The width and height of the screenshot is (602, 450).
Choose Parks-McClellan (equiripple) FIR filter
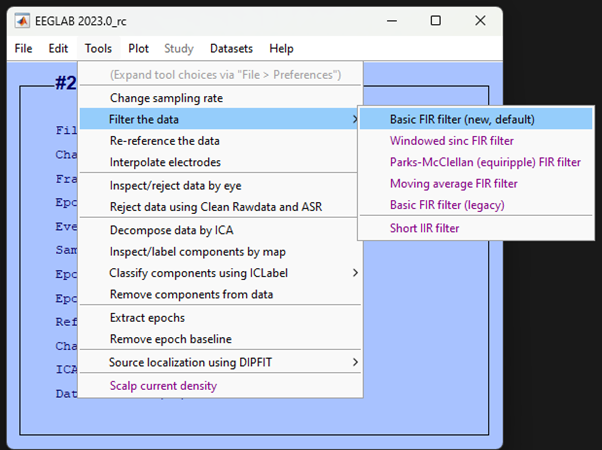point(485,162)
